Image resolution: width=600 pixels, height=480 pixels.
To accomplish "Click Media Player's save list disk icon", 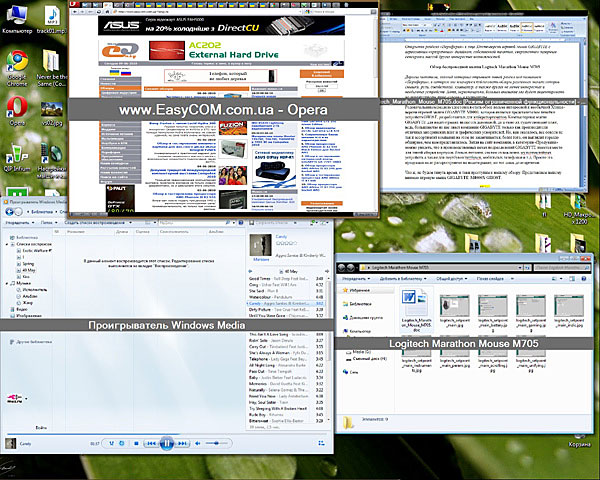I will 252,222.
